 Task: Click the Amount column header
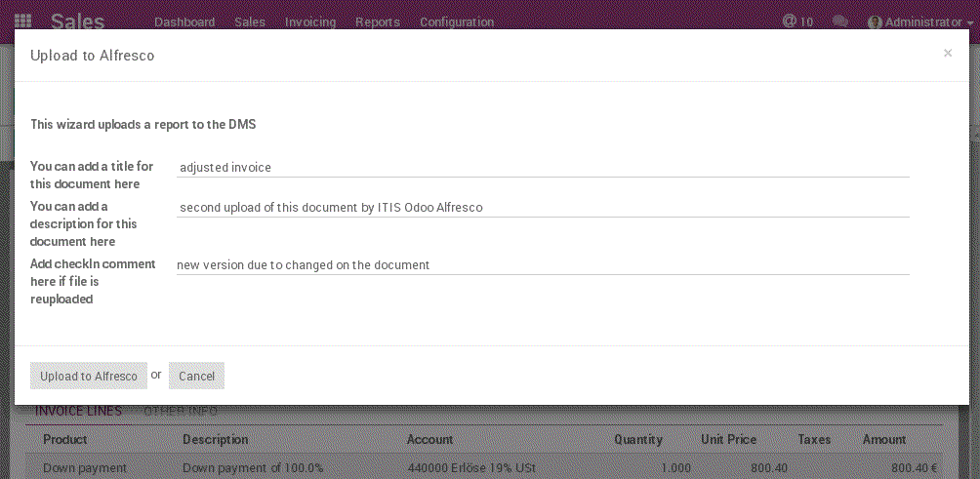(883, 440)
